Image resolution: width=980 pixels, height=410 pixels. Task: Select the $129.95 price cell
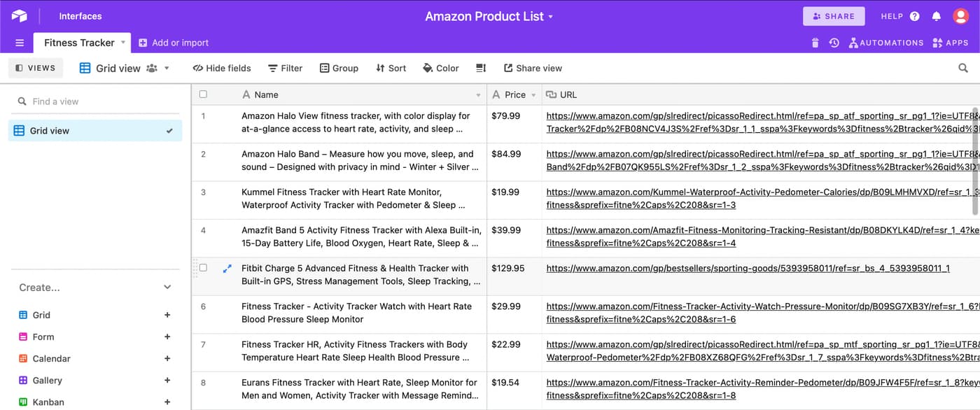(514, 276)
